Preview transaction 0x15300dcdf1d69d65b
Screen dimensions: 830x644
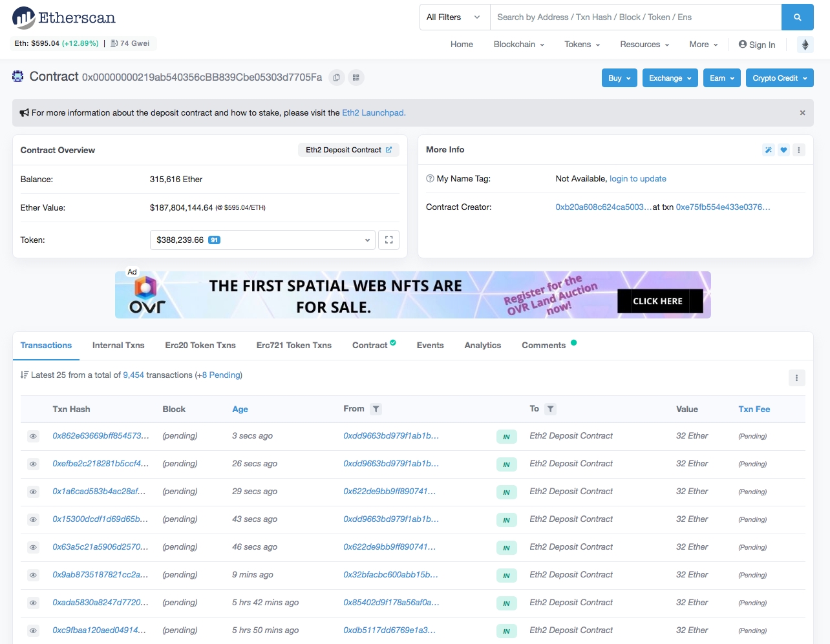point(33,520)
